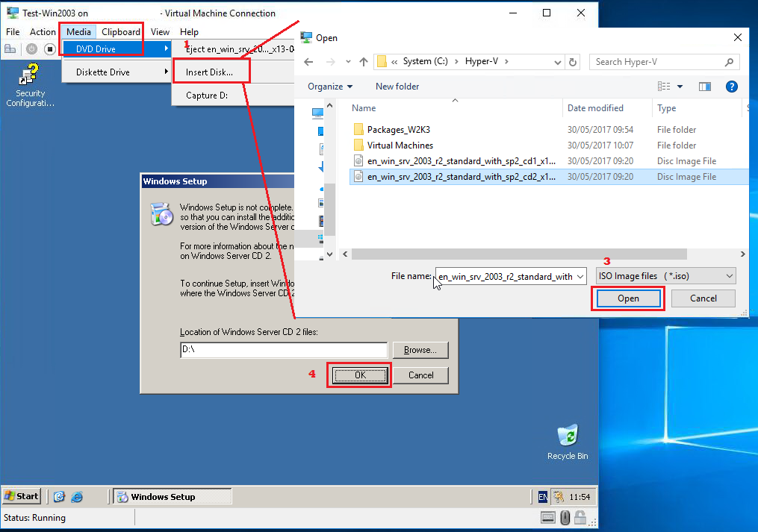Click the blue help question mark icon
This screenshot has height=532, width=758.
point(731,87)
